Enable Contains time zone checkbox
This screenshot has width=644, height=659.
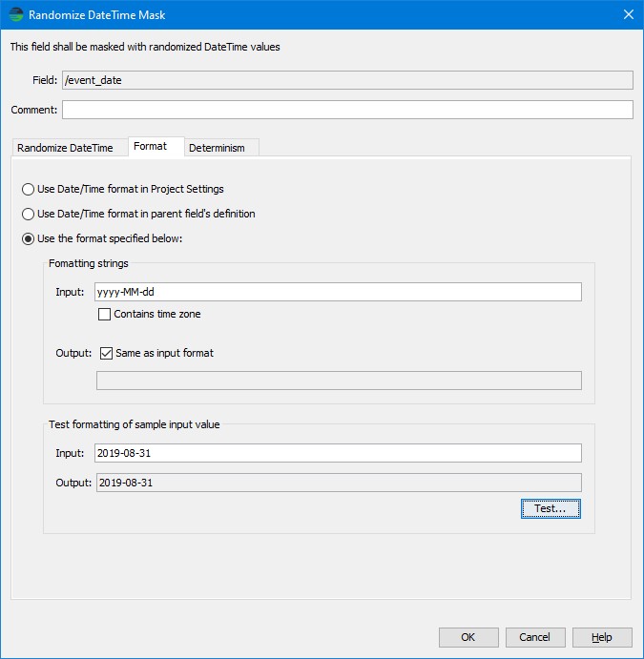click(104, 314)
